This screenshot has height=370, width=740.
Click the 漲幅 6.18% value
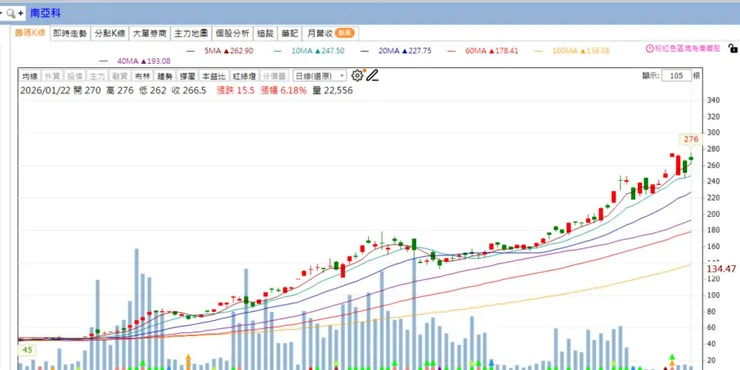[x=283, y=91]
